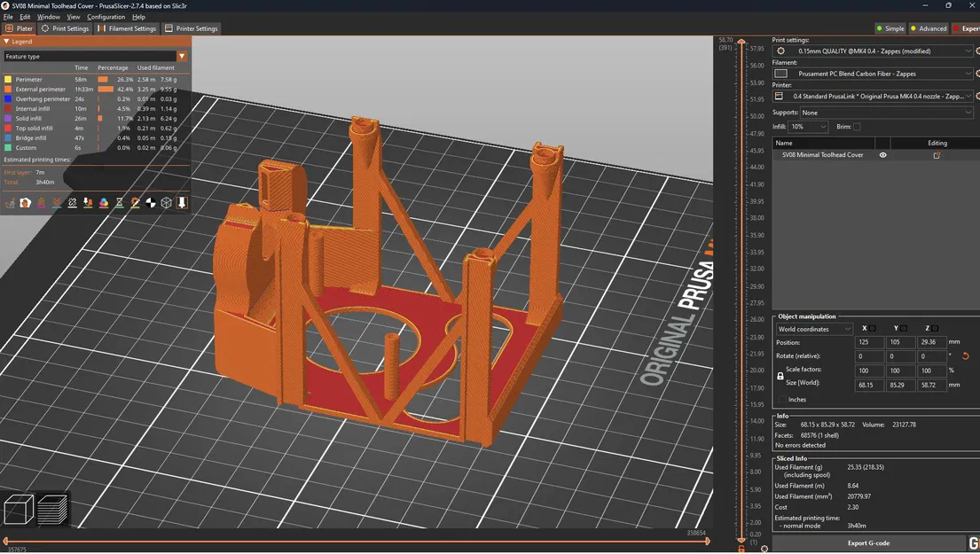The height and width of the screenshot is (554, 980).
Task: Reset rotation with the orange arrow icon
Action: point(966,356)
